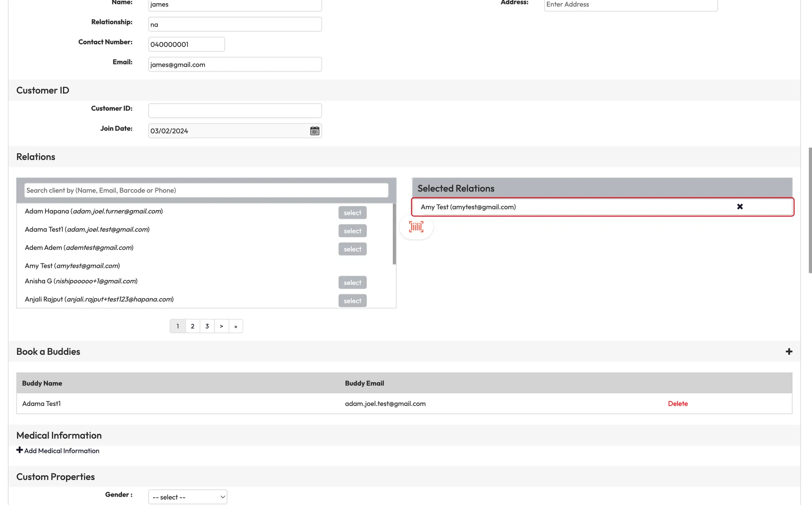The width and height of the screenshot is (812, 505).
Task: Select Adam Hapana as relation
Action: click(x=352, y=213)
